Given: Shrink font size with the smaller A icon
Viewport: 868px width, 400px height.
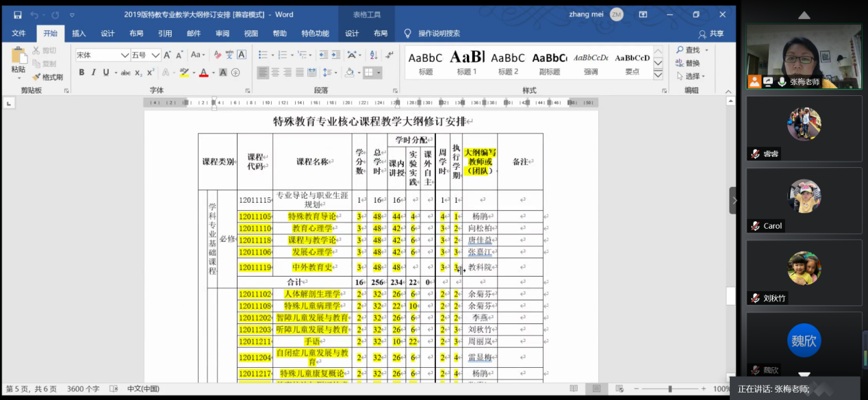Looking at the screenshot, I should [x=180, y=55].
